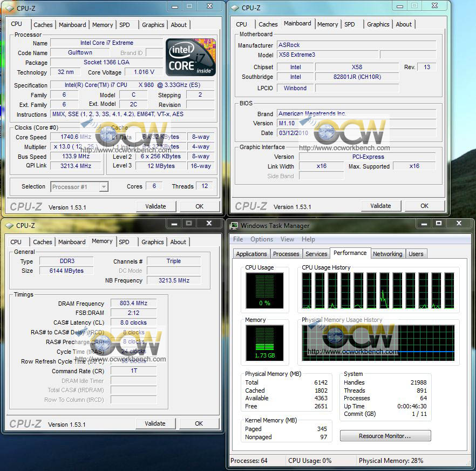Click OK in Mainboard window
This screenshot has height=471, width=476.
[424, 206]
